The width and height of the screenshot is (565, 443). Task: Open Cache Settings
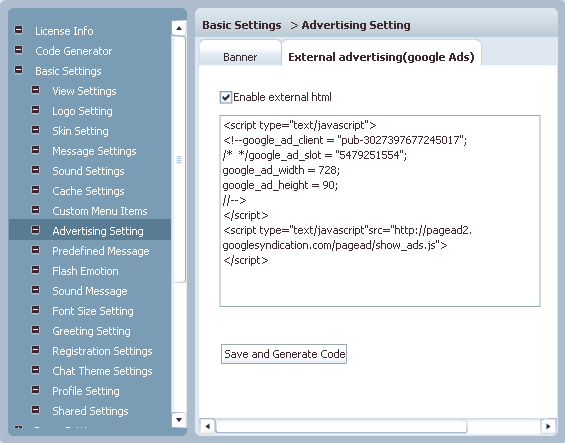tap(88, 191)
